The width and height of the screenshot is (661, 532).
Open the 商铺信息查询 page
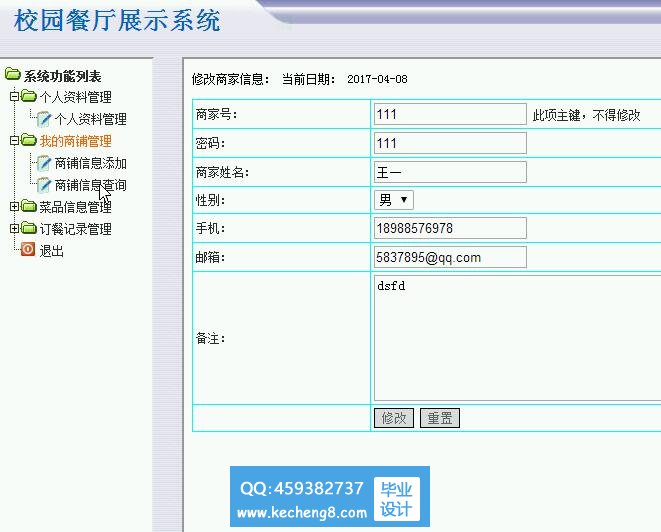tap(91, 185)
